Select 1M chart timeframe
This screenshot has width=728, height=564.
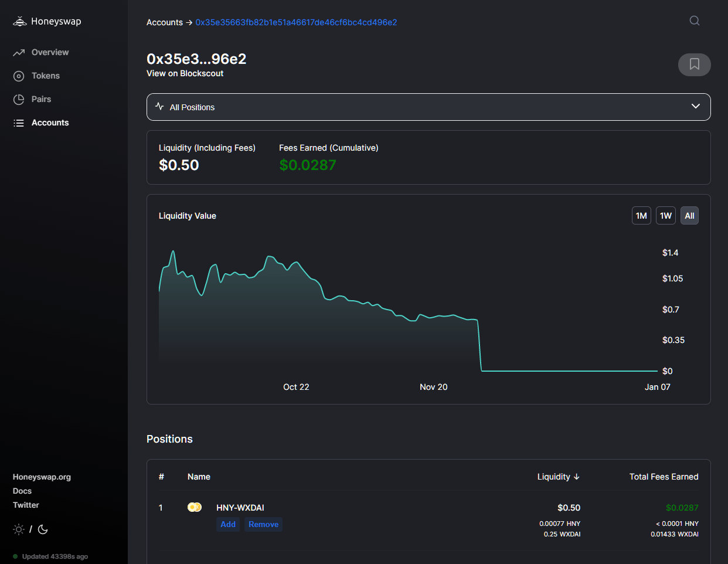coord(641,216)
